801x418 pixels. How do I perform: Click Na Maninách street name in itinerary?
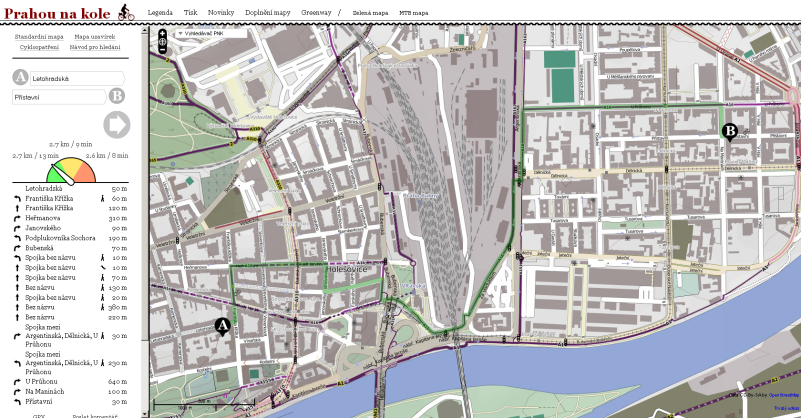click(45, 392)
